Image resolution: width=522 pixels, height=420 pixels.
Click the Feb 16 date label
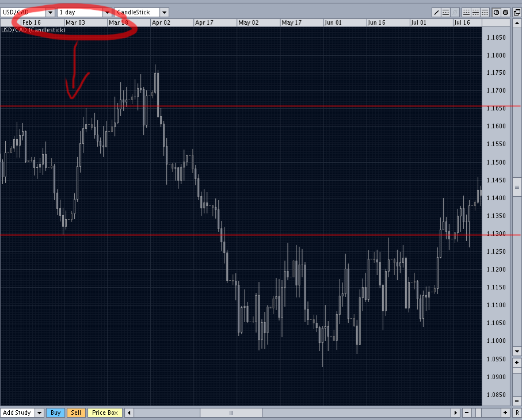click(31, 22)
